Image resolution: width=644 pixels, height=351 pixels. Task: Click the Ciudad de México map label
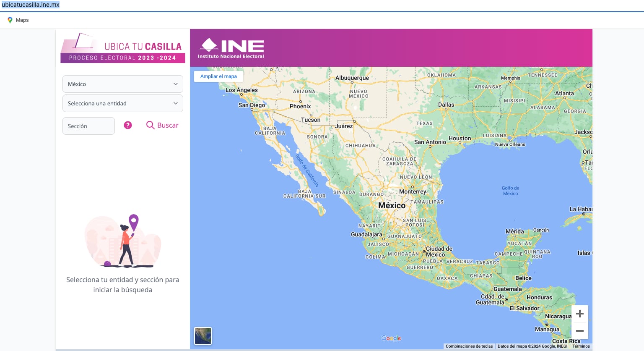pos(439,251)
